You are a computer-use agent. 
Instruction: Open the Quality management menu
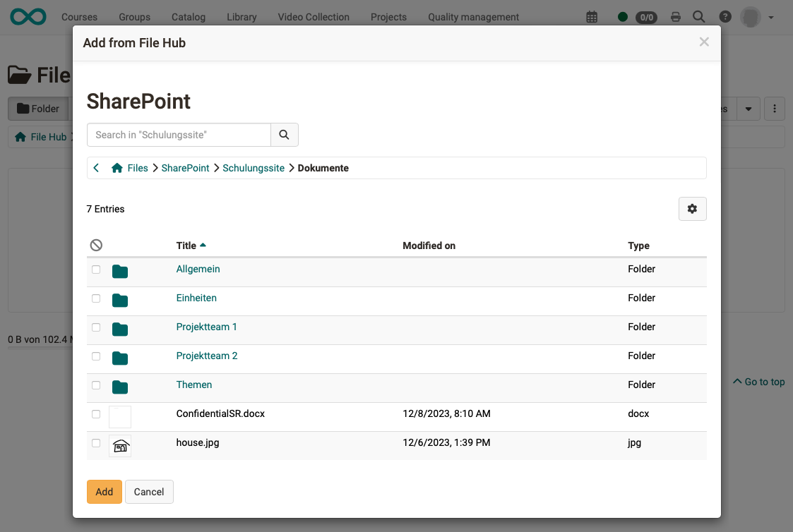click(472, 16)
